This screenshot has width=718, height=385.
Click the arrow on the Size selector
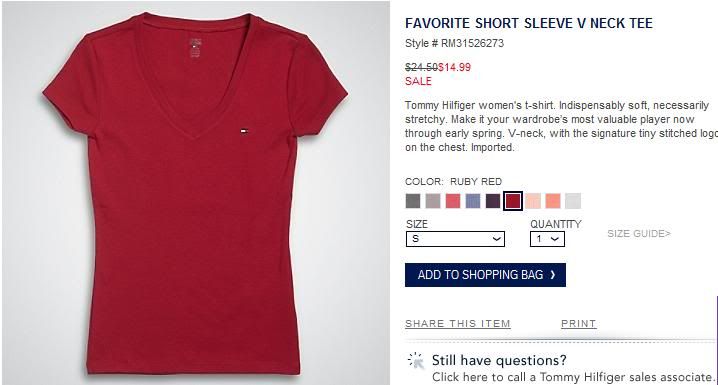pyautogui.click(x=496, y=239)
